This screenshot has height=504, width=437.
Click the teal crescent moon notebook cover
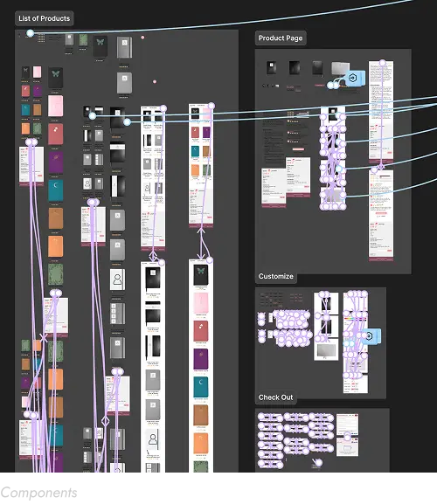tap(56, 190)
